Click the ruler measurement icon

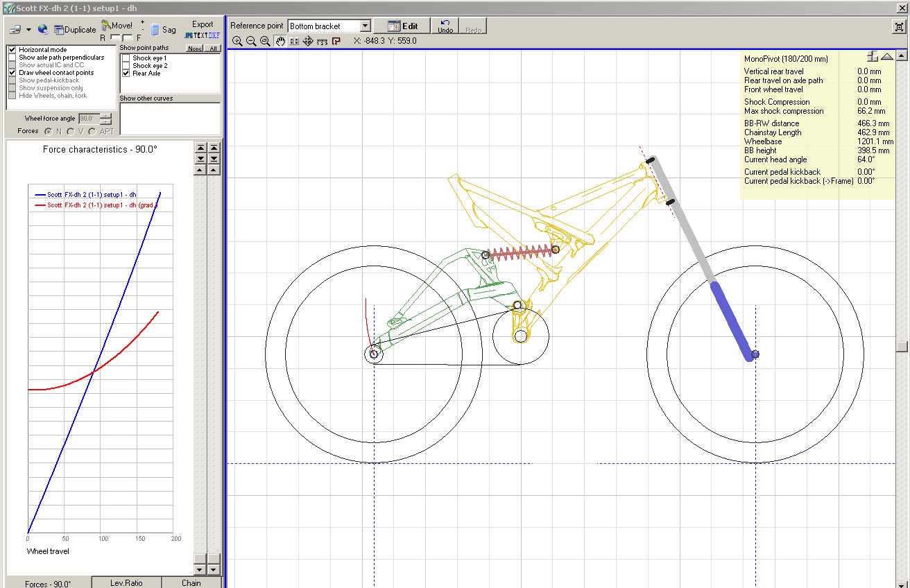coord(322,41)
